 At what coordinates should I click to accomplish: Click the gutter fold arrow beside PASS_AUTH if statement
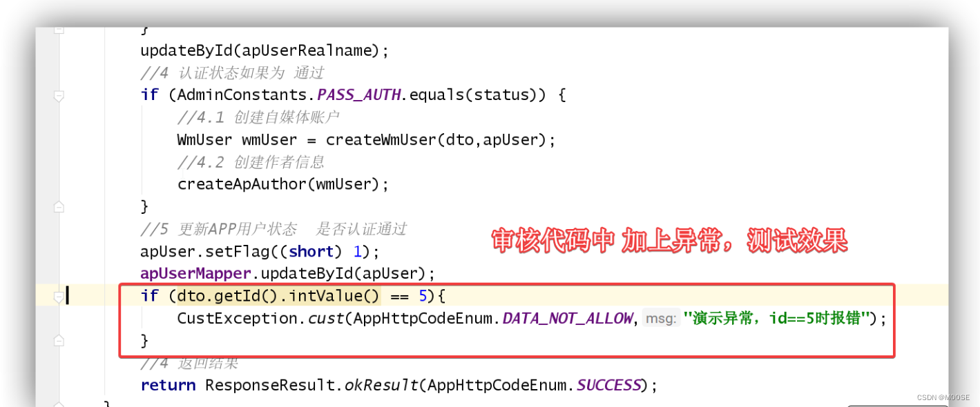(59, 95)
